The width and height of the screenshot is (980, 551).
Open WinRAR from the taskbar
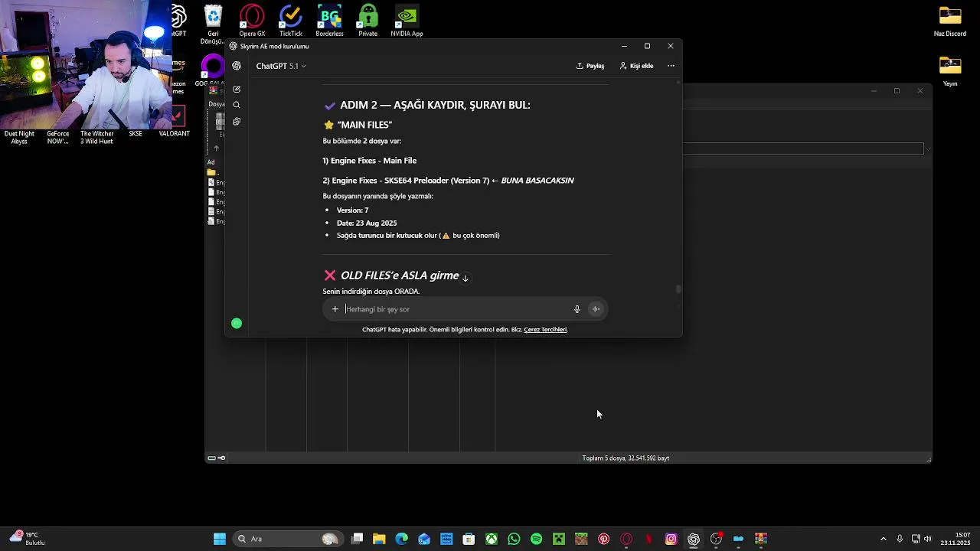pyautogui.click(x=761, y=539)
